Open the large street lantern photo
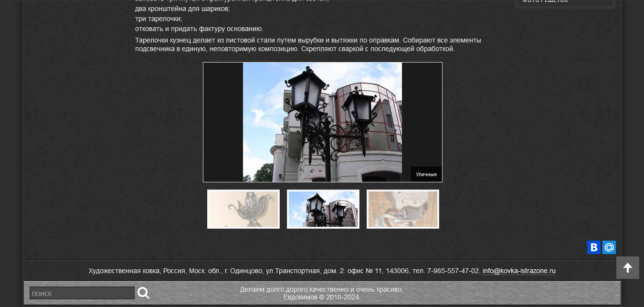Viewport: 644px width, 307px height. (322, 122)
